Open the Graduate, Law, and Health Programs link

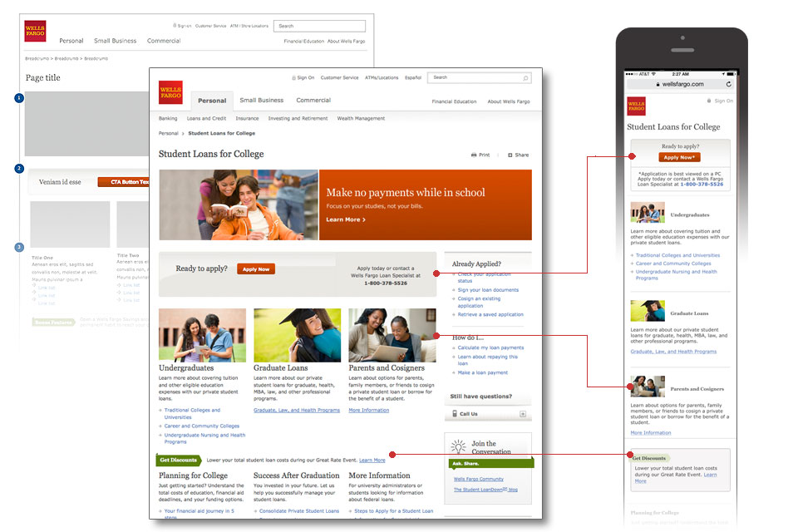pyautogui.click(x=297, y=410)
